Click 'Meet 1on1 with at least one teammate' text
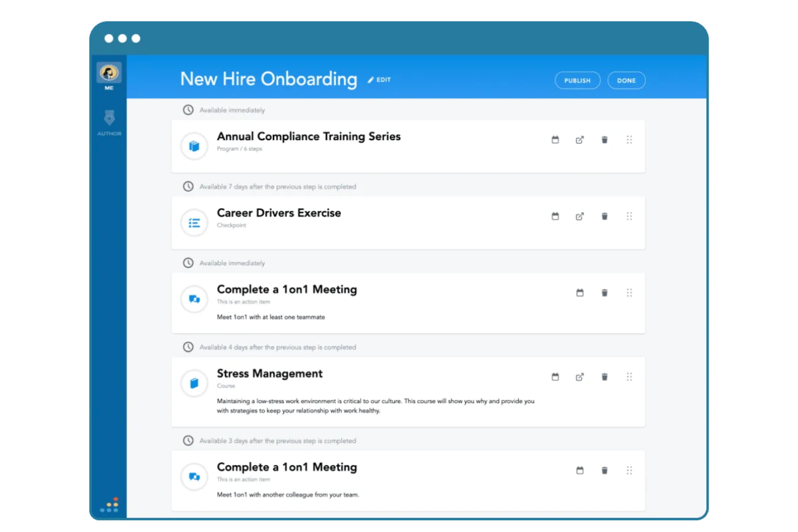Screen dimensions: 798x532 271,317
